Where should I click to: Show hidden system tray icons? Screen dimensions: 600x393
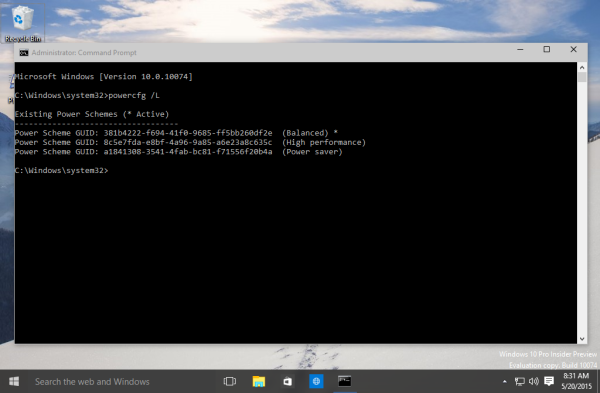pyautogui.click(x=505, y=382)
